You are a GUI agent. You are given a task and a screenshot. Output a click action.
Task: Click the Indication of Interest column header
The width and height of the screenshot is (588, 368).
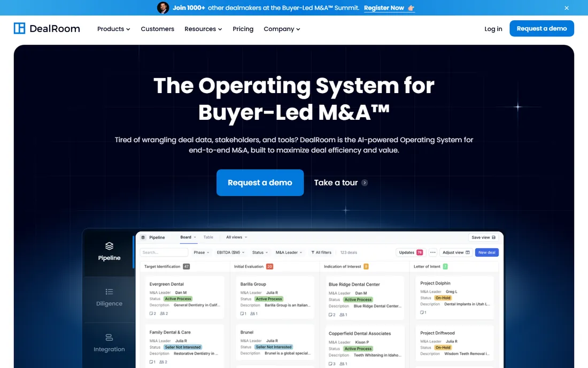[x=342, y=267]
